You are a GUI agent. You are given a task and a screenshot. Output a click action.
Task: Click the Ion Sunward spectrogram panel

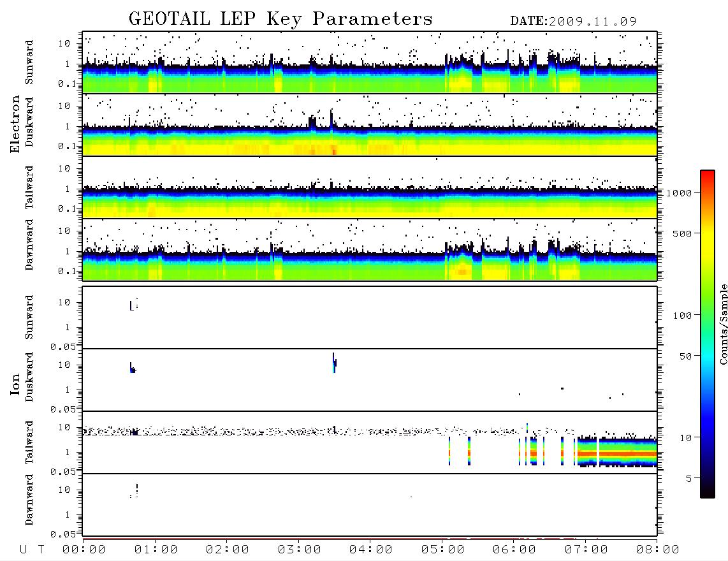(370, 317)
